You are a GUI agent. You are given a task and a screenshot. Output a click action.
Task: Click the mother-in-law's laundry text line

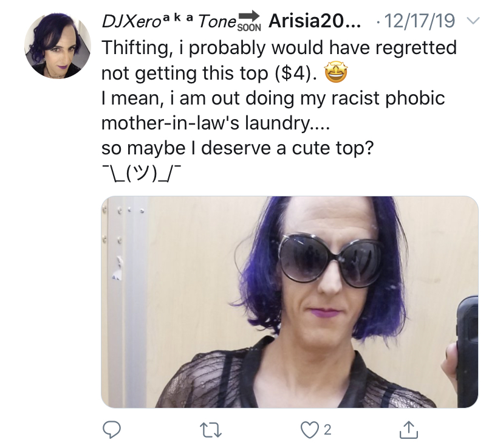pos(216,123)
